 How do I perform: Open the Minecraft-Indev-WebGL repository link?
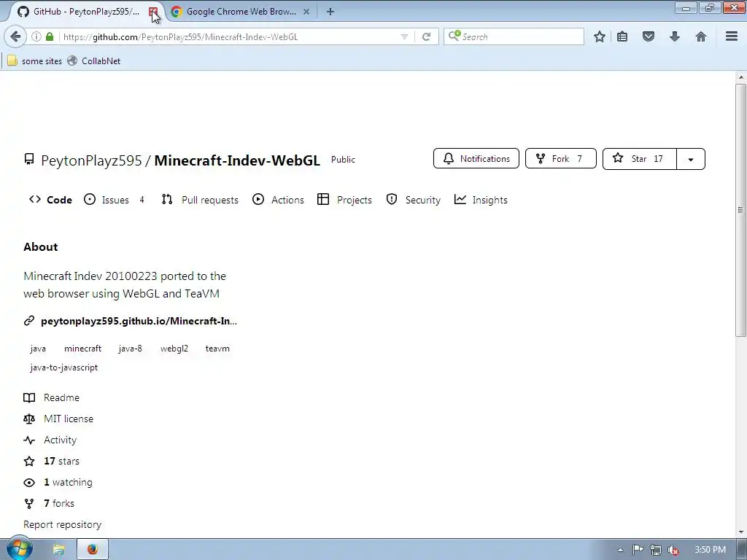click(237, 160)
